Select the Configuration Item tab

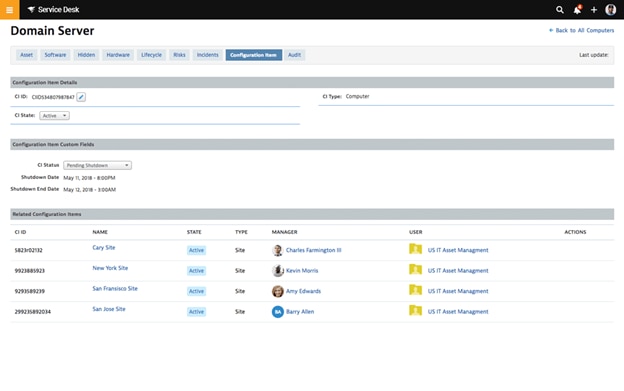coord(254,55)
